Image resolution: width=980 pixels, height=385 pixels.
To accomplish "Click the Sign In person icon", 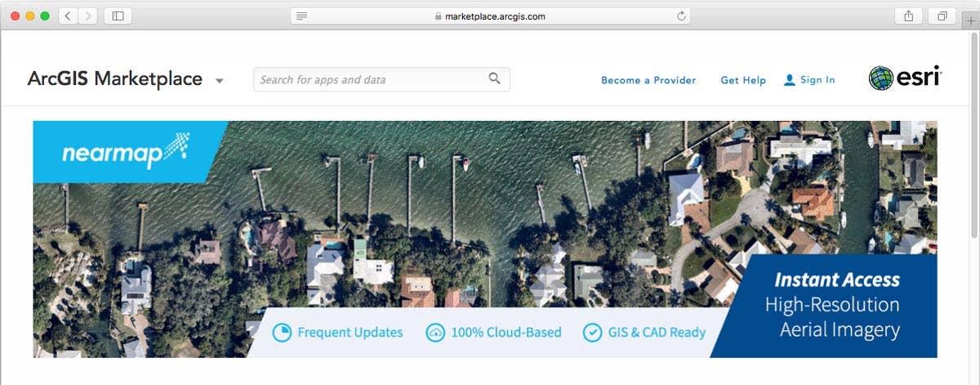I will click(789, 80).
